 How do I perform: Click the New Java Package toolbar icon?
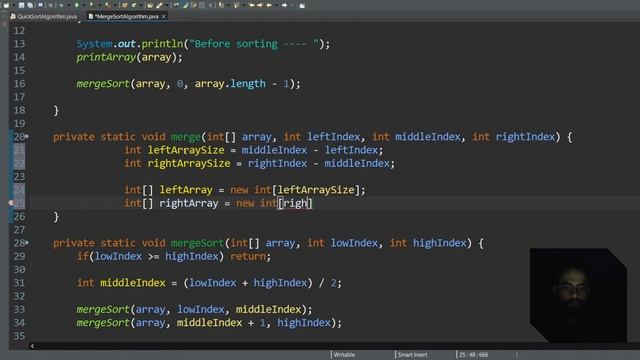click(x=124, y=5)
